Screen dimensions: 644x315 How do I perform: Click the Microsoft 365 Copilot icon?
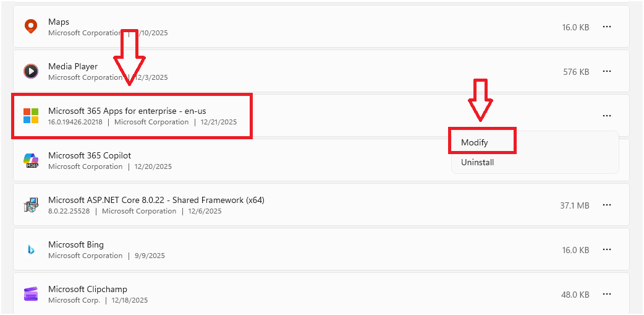[x=31, y=160]
